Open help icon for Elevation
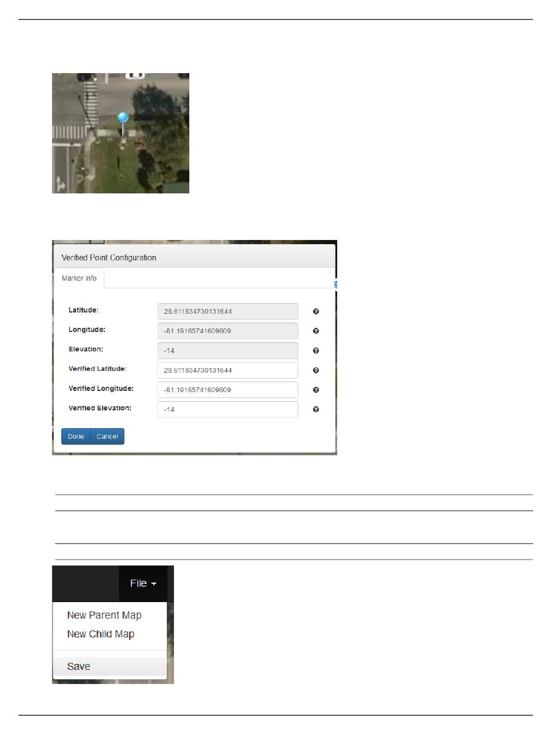560x743 pixels. click(x=316, y=350)
